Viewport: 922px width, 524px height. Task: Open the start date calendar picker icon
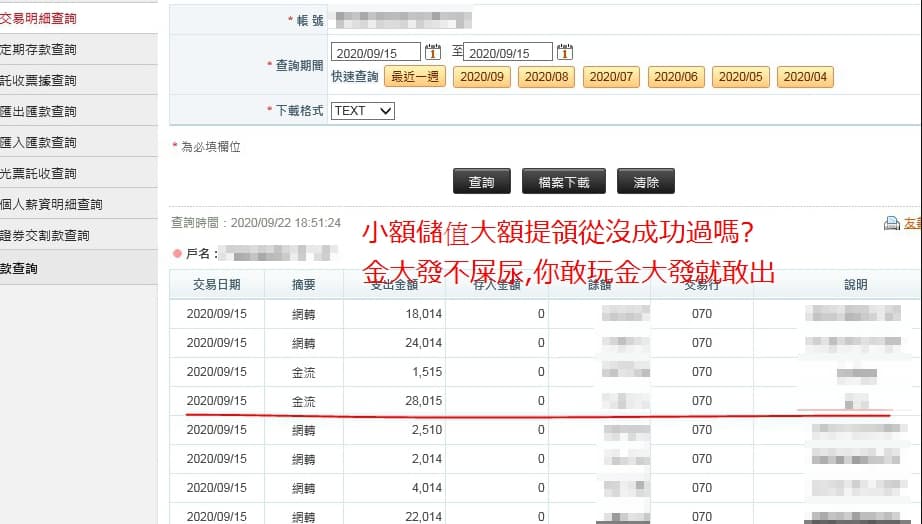433,52
